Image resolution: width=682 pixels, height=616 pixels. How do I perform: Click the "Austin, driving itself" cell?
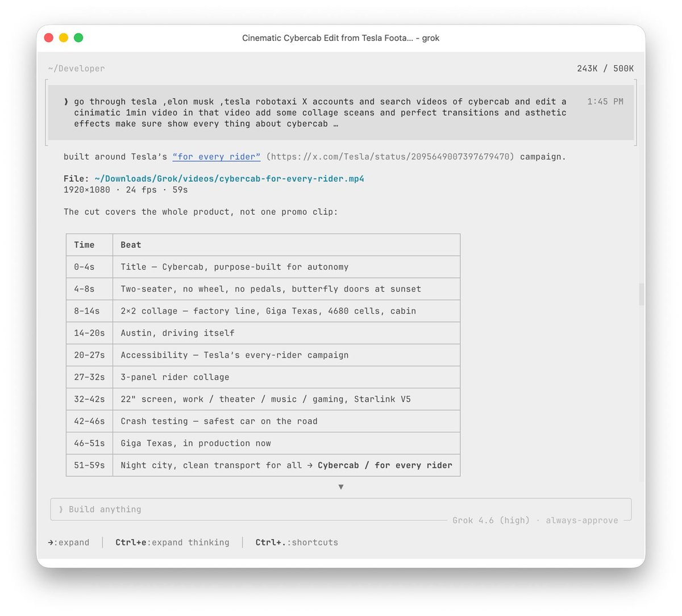pos(286,333)
